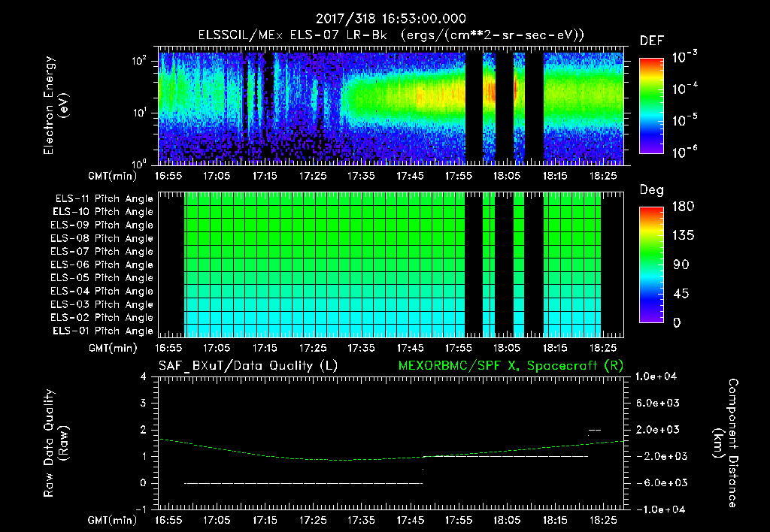
Task: Click the Electron Energy (eV) axis label
Action: pos(56,105)
